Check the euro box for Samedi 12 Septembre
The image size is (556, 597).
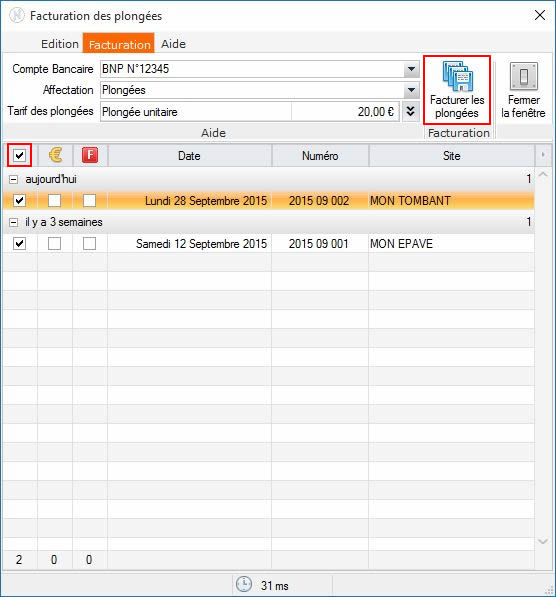pos(54,243)
